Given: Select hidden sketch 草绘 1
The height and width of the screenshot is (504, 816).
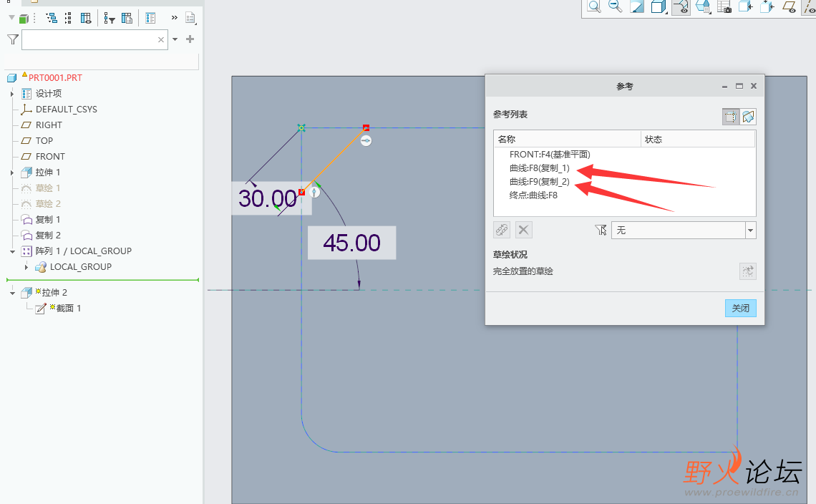Looking at the screenshot, I should click(47, 188).
